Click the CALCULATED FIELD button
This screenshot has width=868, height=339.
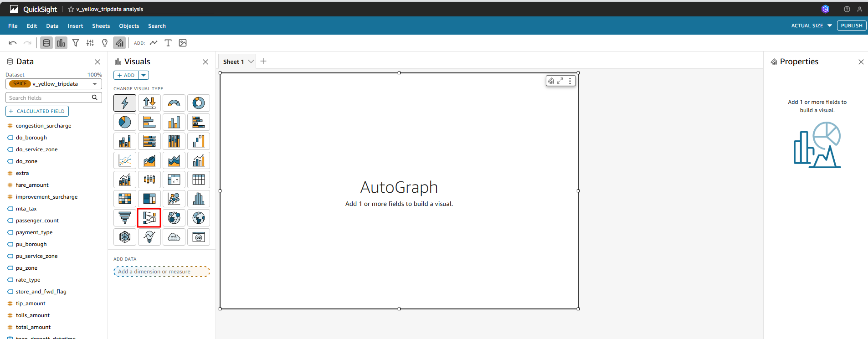[37, 111]
